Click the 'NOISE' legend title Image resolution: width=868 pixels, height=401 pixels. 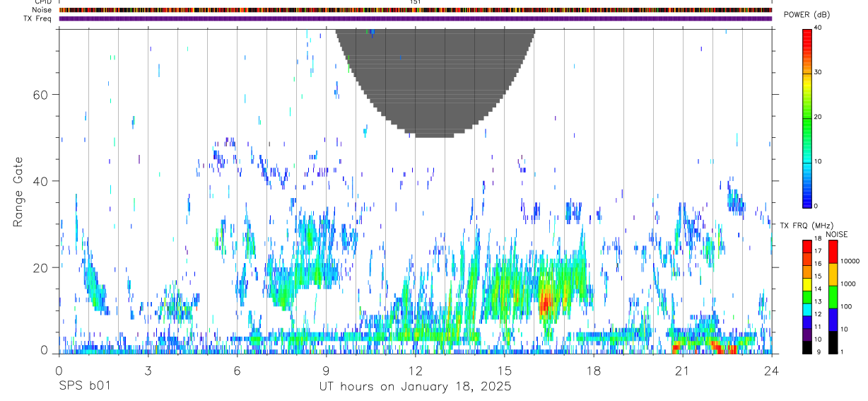pos(836,234)
